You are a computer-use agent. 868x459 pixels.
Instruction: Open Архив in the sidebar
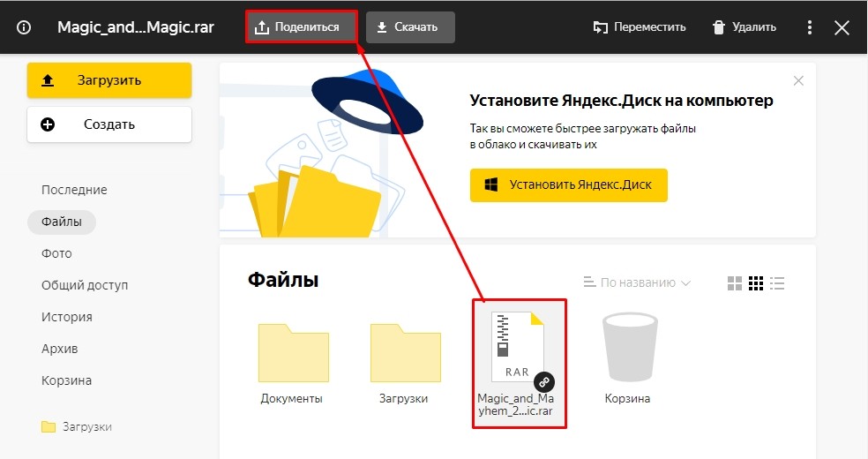coord(59,349)
